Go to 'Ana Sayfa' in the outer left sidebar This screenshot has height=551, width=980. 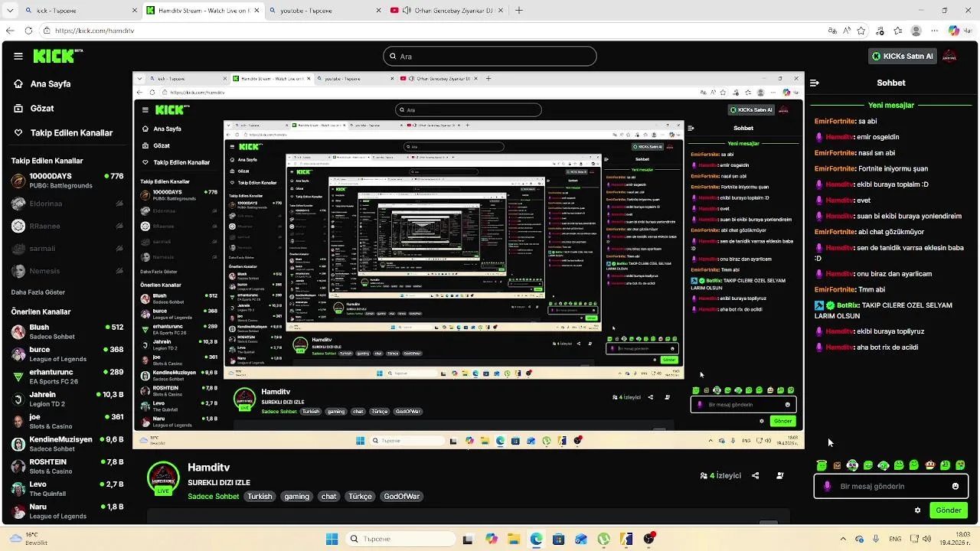(51, 84)
